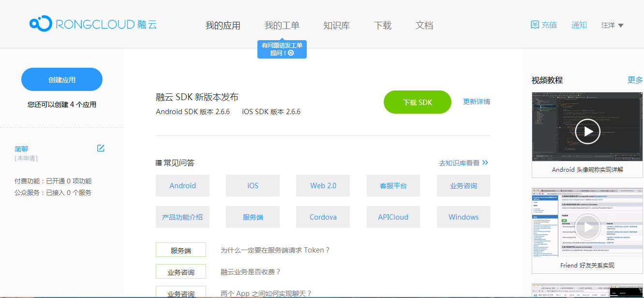Open the 通知 notifications link

579,25
